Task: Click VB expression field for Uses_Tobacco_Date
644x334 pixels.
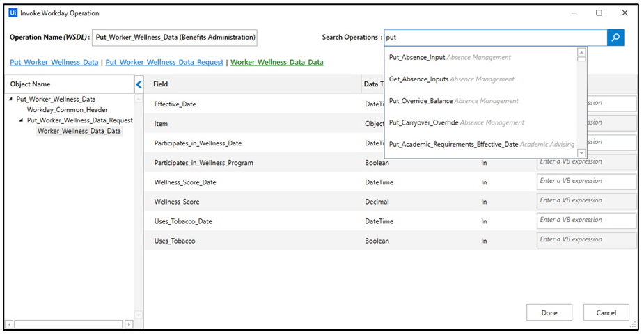Action: pos(586,221)
